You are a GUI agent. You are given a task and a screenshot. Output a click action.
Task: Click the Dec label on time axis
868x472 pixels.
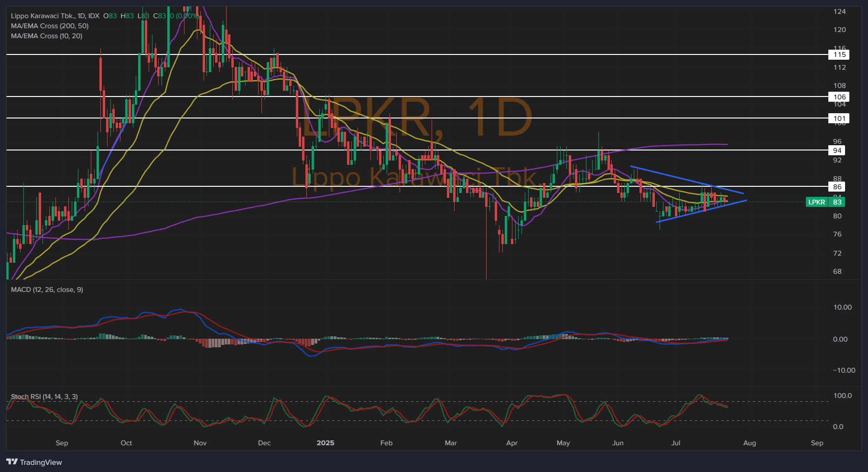[x=264, y=443]
